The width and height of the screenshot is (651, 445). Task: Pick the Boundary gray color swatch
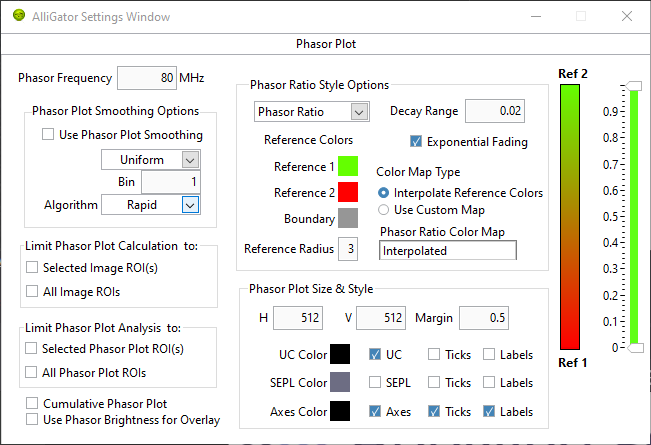(x=348, y=218)
